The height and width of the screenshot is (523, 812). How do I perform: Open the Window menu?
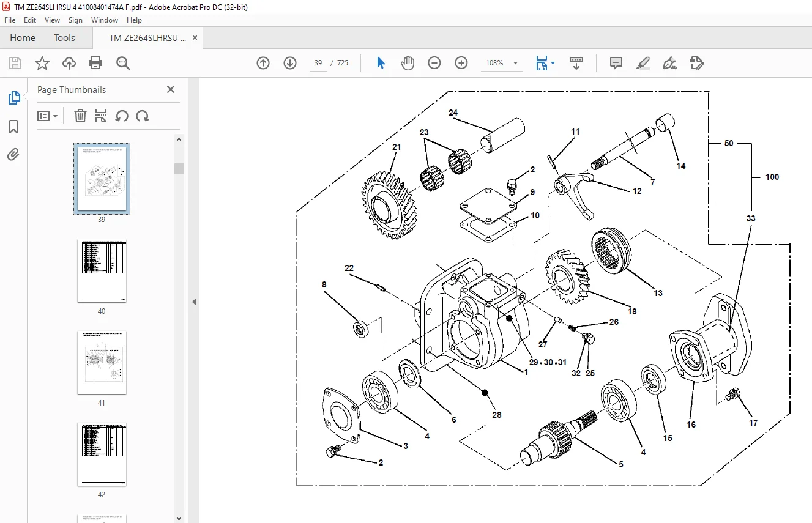tap(105, 20)
